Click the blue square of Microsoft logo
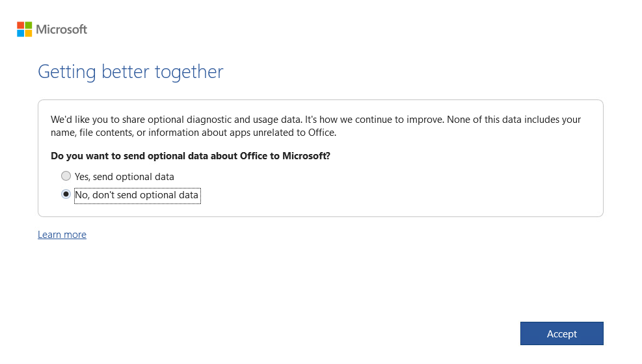Screen dimensions: 642x364 coord(20,33)
